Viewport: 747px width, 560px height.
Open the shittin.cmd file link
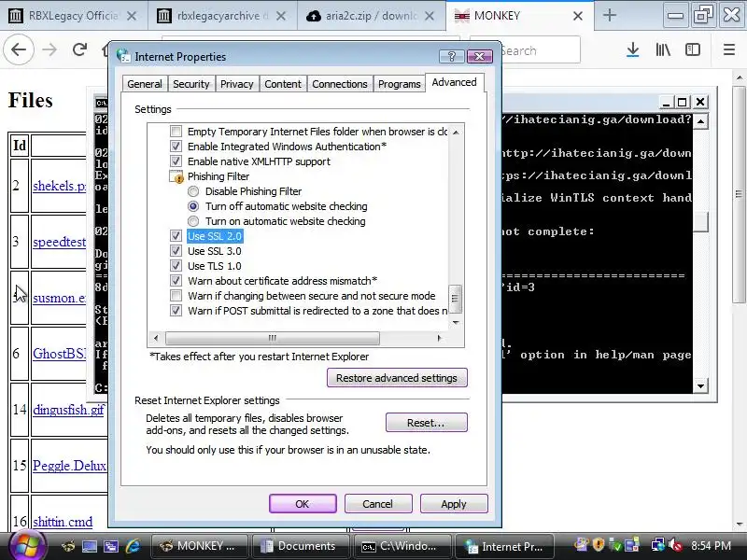pyautogui.click(x=63, y=522)
